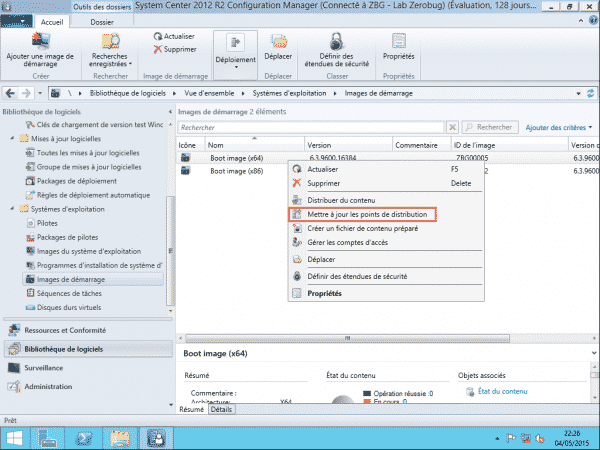Switch to the Résumé bottom tab

point(191,409)
